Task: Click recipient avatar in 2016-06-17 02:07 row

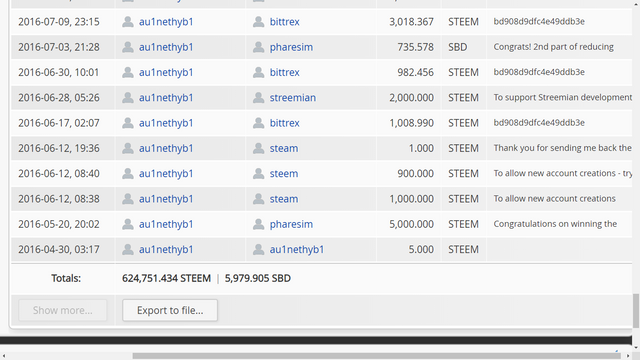Action: click(x=258, y=123)
